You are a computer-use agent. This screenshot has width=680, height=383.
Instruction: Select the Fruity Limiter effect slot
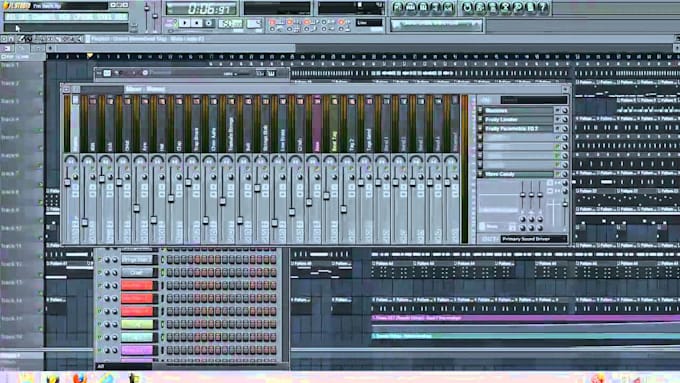point(518,120)
